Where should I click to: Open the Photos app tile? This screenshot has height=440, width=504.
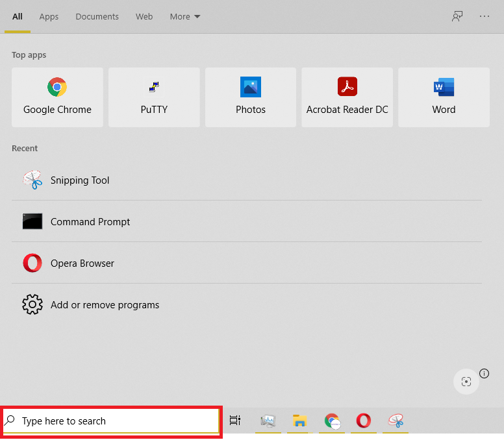[251, 97]
